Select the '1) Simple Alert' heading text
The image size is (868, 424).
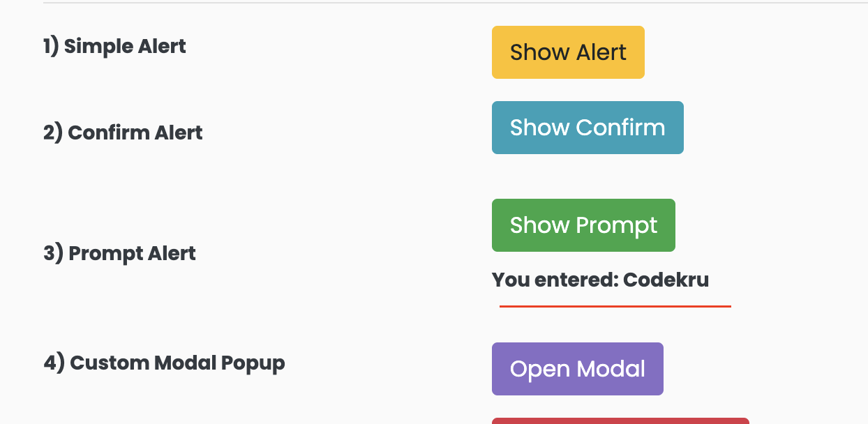(114, 46)
